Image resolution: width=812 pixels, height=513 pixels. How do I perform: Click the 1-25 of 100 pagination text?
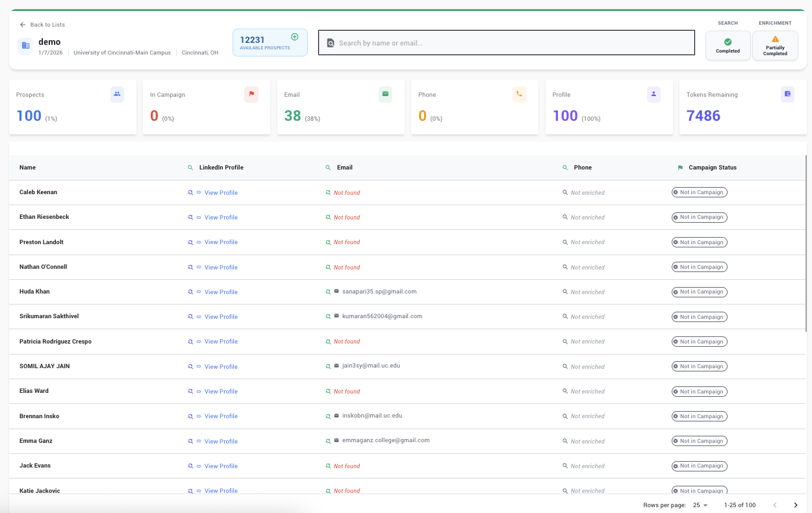pos(740,505)
